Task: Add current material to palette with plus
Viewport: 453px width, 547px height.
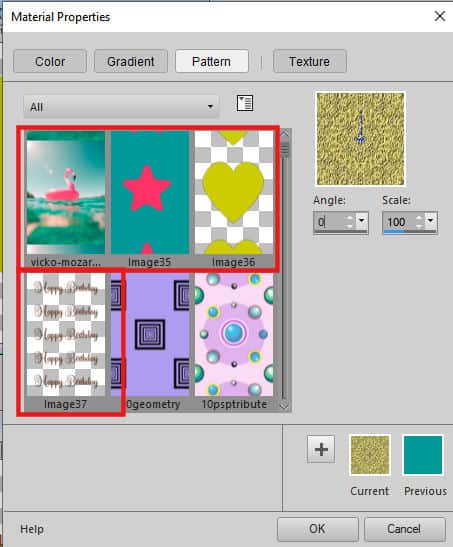Action: (321, 449)
